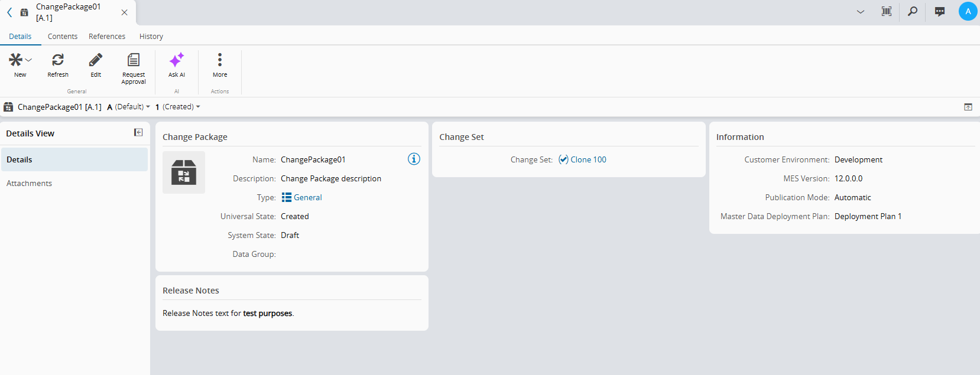
Task: Click Request Approval
Action: [x=134, y=69]
